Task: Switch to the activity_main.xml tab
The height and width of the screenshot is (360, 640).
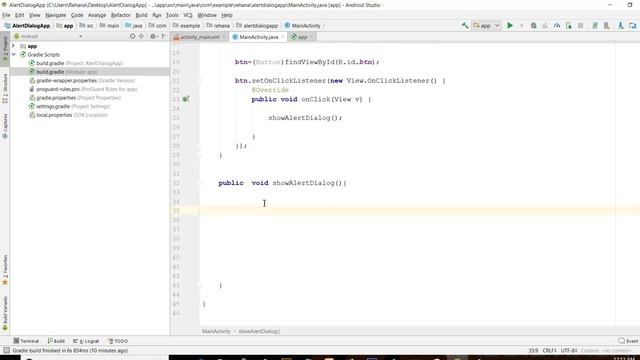Action: 200,37
